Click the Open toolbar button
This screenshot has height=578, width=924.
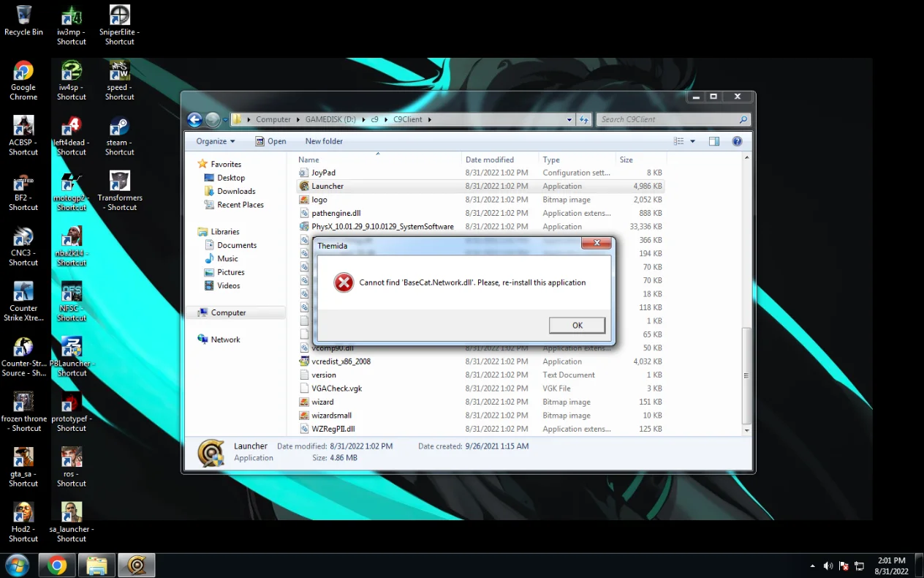tap(270, 141)
